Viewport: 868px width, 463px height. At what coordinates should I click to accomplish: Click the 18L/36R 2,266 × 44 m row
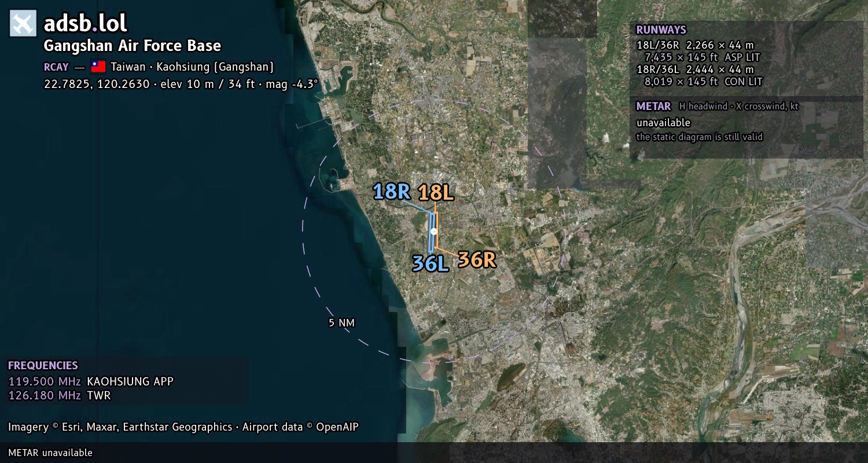(x=695, y=45)
